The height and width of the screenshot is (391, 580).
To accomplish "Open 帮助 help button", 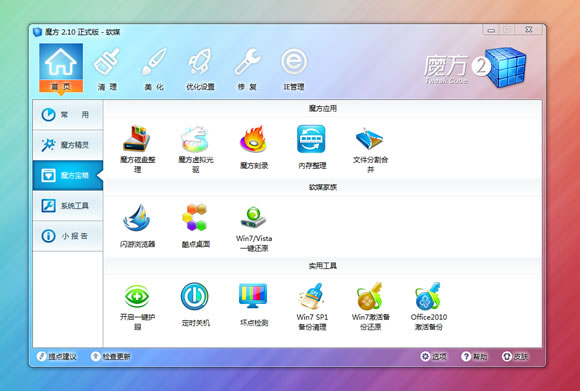I will click(x=474, y=357).
